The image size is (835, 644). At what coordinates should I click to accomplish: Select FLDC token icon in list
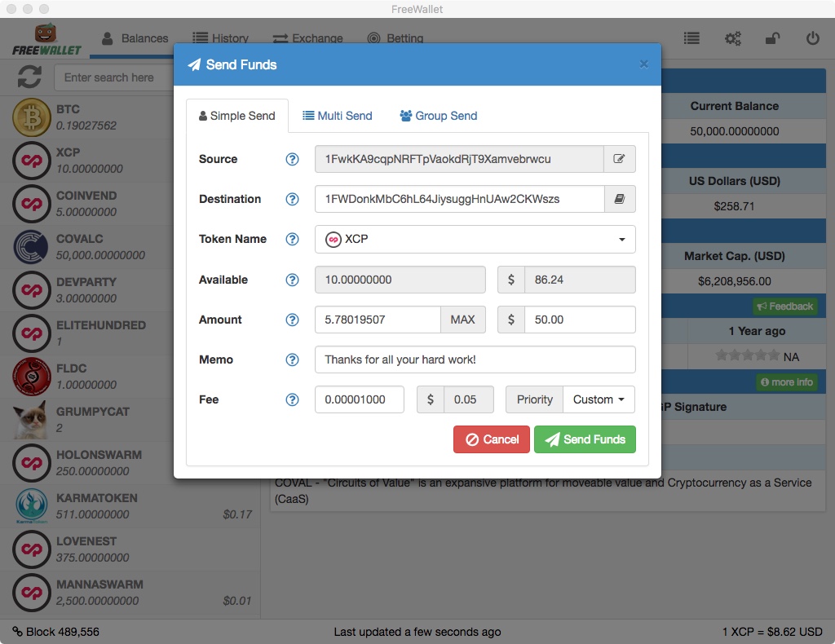click(32, 377)
